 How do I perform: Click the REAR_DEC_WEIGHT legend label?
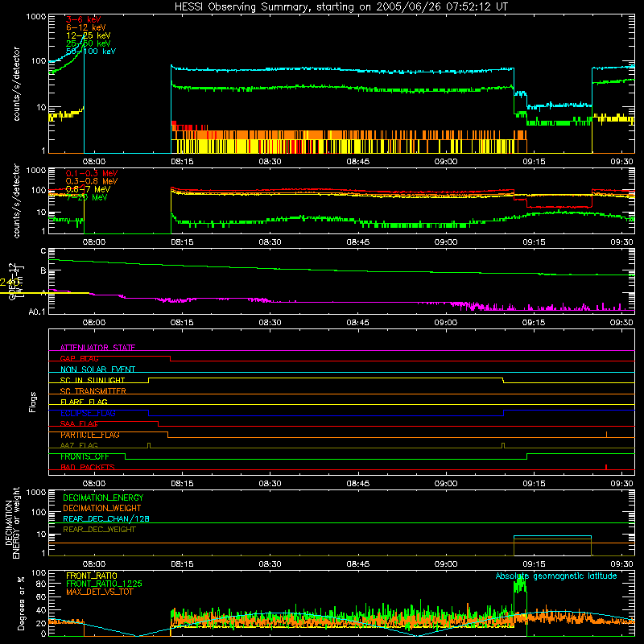(x=99, y=530)
